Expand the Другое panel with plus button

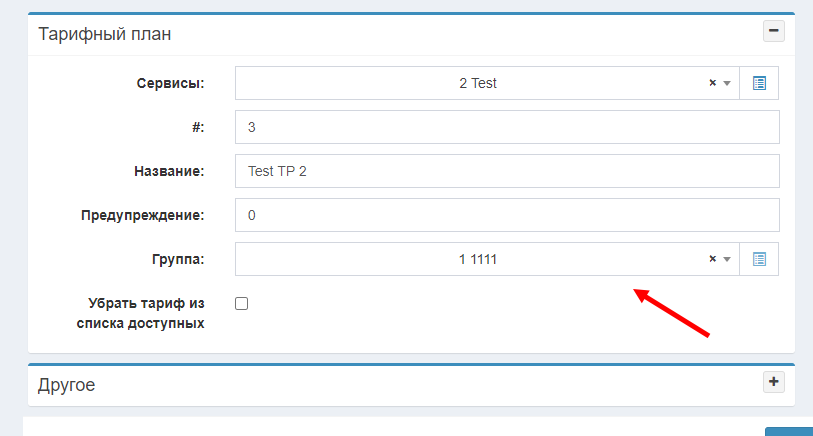coord(773,381)
